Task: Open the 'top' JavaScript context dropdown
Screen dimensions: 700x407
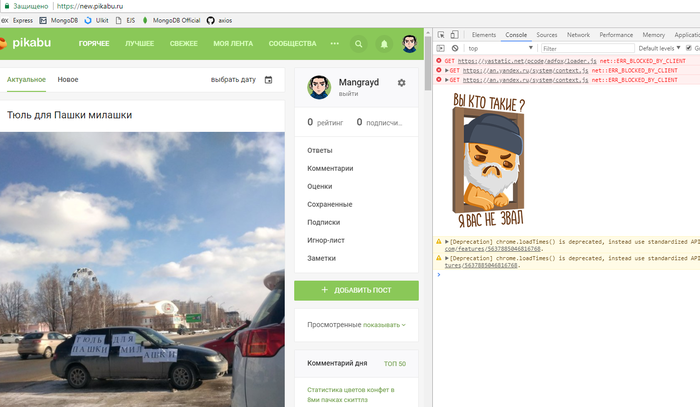Action: pos(499,48)
